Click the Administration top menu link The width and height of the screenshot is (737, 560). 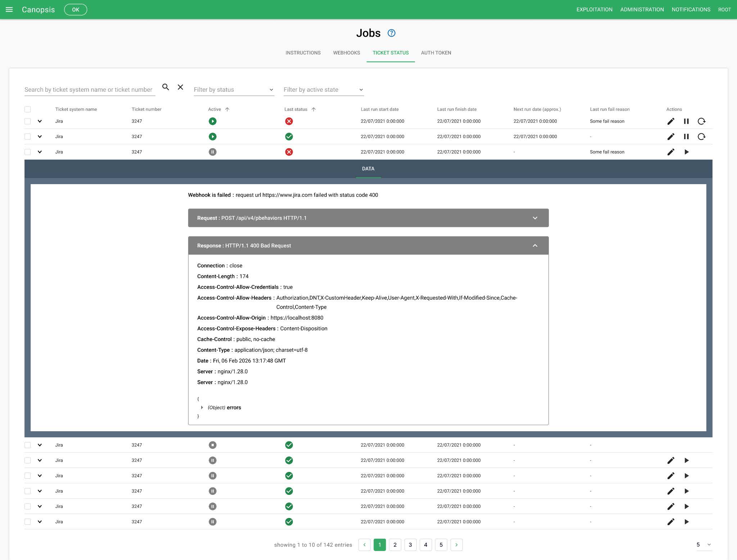click(x=642, y=10)
